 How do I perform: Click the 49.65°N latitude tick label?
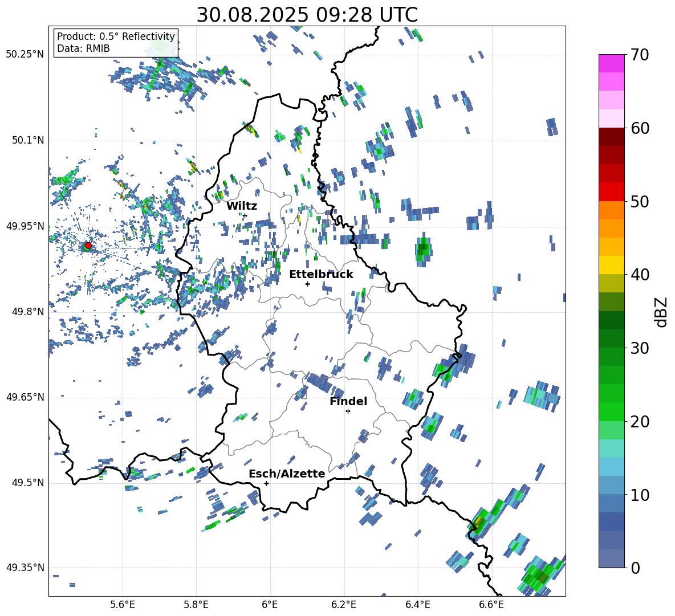[25, 397]
